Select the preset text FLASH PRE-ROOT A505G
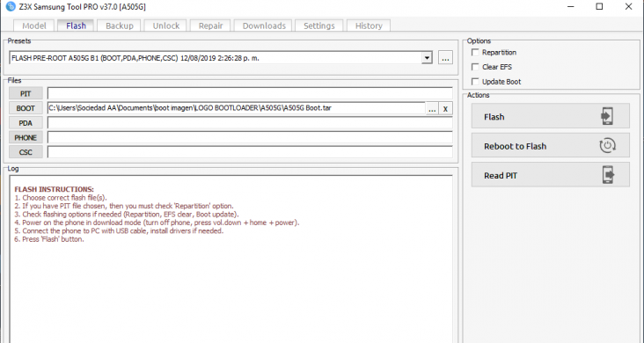This screenshot has width=644, height=343. click(x=135, y=58)
